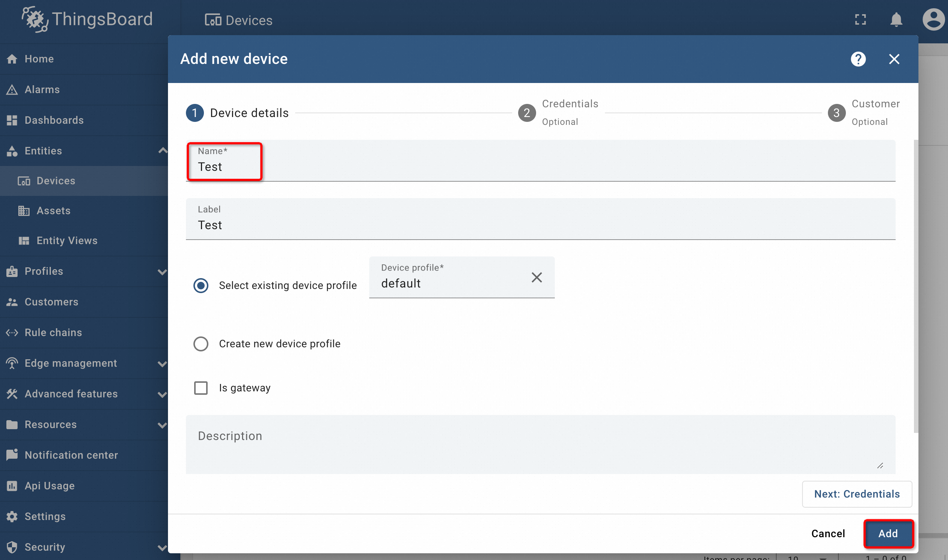Screen dimensions: 948x560
Task: Collapse the Entities menu chevron
Action: click(x=162, y=151)
